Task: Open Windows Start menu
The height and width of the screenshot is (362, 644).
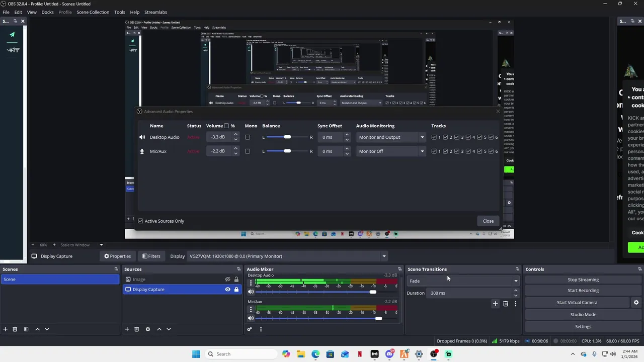Action: (196, 354)
